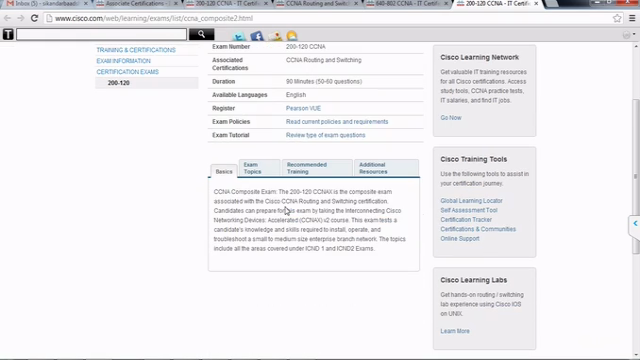Screen dimensions: 640x360
Task: Close the active 200-120 CCNA tab
Action: pyautogui.click(x=536, y=3)
